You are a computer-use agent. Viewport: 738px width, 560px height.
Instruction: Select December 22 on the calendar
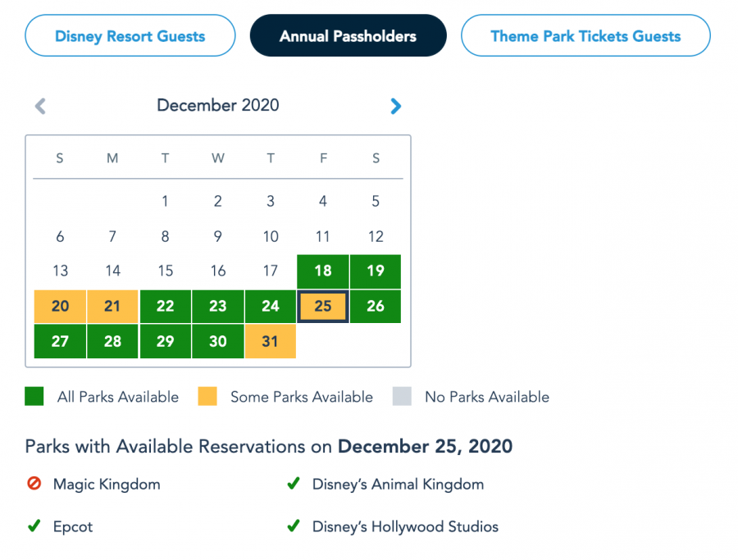pyautogui.click(x=165, y=306)
